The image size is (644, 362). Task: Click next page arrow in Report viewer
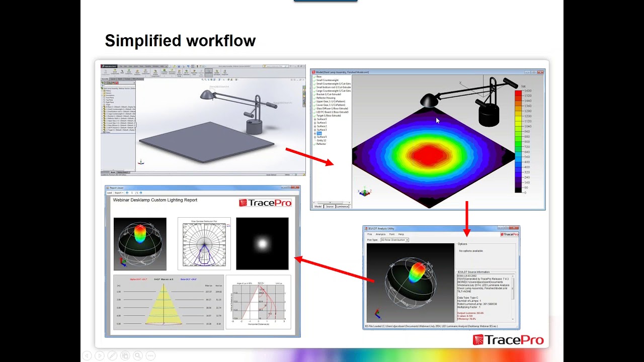(141, 193)
